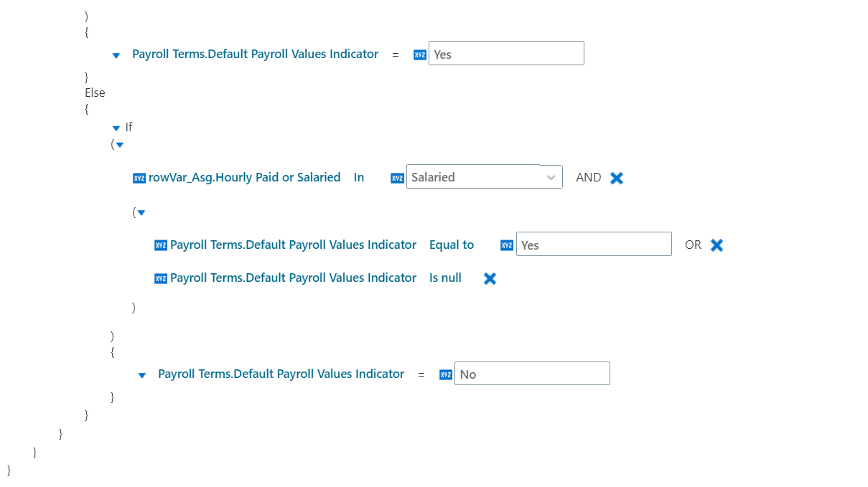The height and width of the screenshot is (487, 868).
Task: Click the xyz icon before the Equal to condition attribute
Action: [x=161, y=245]
